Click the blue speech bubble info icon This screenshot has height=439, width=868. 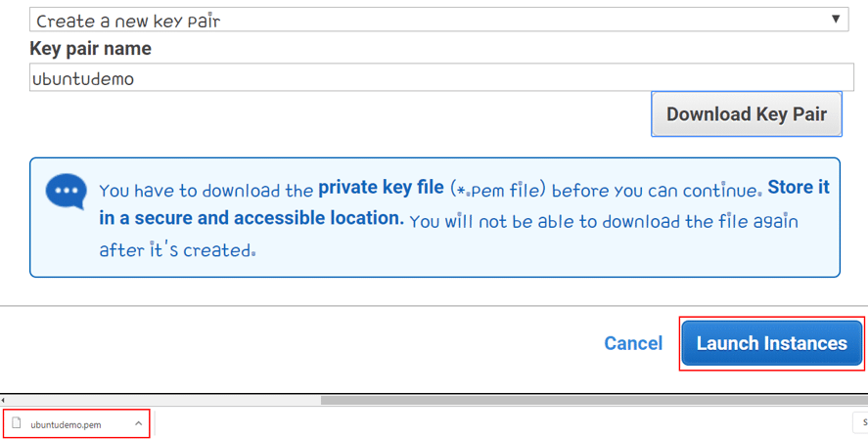point(67,192)
